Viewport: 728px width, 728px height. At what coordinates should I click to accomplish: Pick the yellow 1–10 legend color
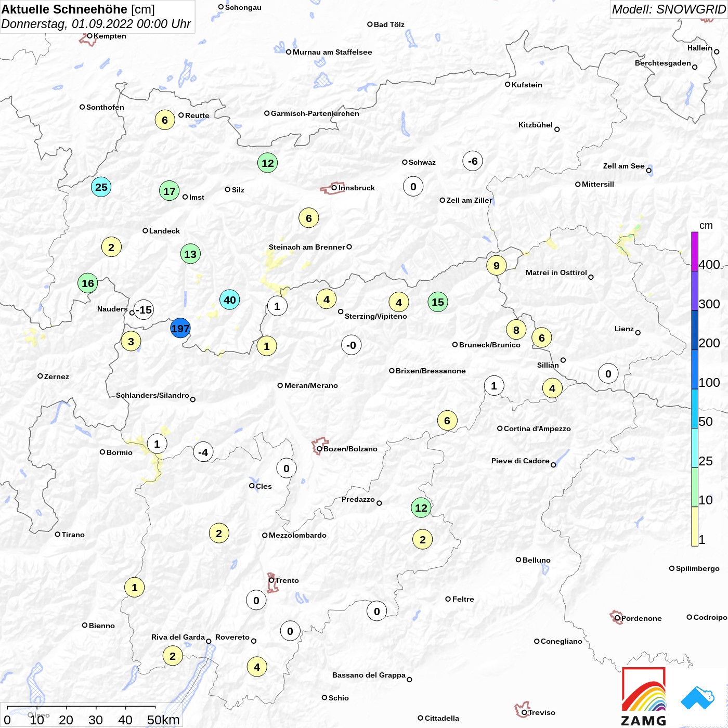tap(695, 526)
